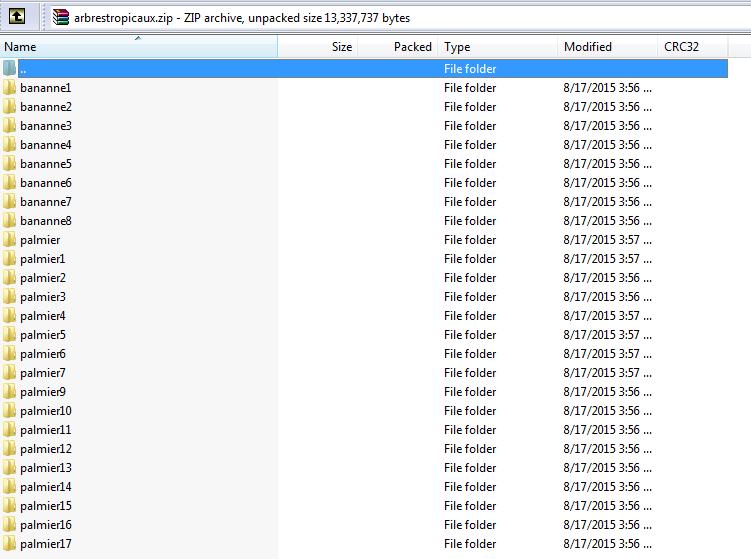This screenshot has height=559, width=751.
Task: Sort entries by Type column header
Action: (x=497, y=47)
